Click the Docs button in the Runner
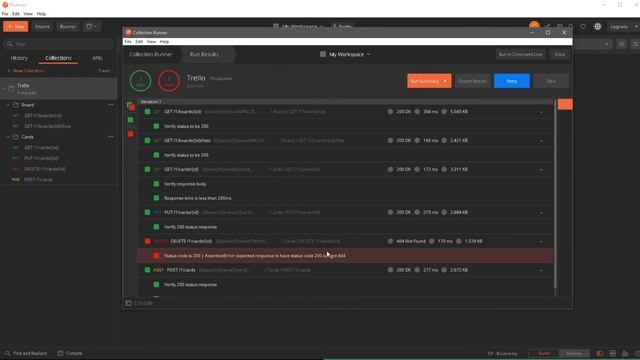The width and height of the screenshot is (640, 360). [560, 54]
